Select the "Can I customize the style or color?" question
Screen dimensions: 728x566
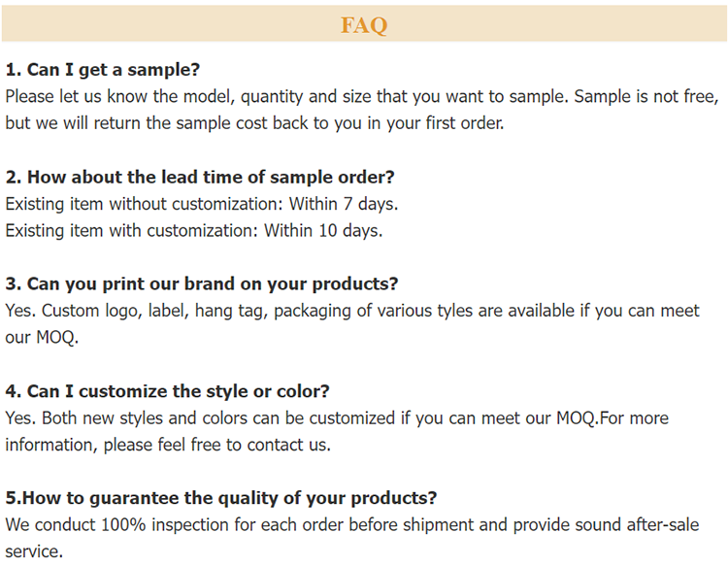click(x=167, y=391)
